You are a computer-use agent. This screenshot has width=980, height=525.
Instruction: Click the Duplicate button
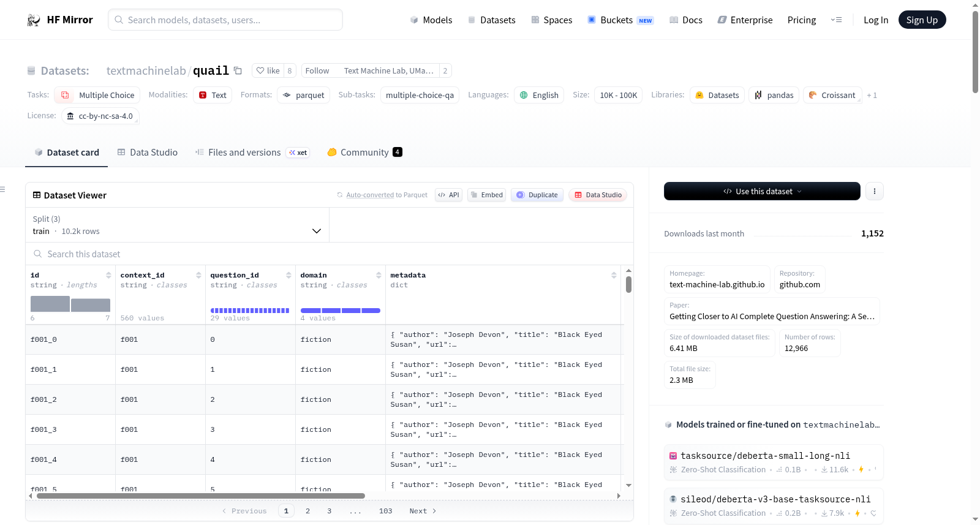(537, 195)
